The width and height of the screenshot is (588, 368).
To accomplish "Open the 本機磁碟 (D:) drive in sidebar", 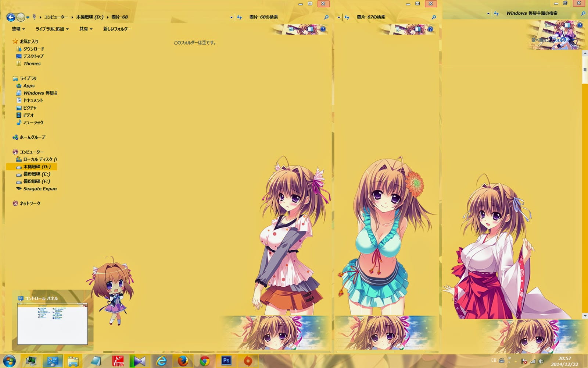I will point(35,166).
